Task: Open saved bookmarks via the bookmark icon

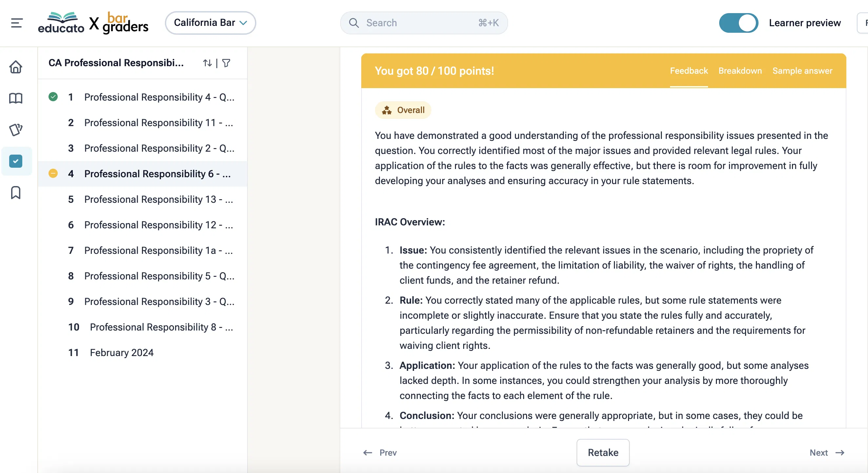Action: tap(16, 192)
